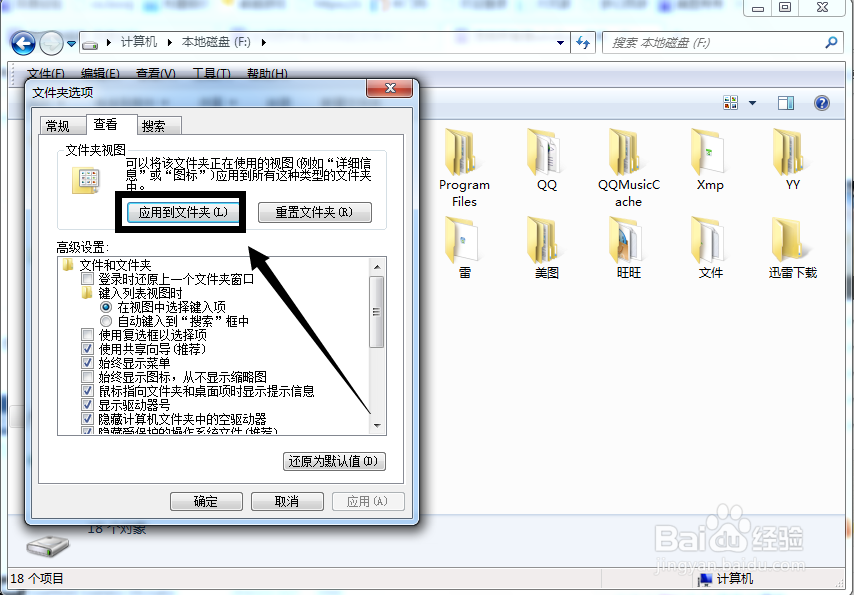Click the advanced settings scrollbar thumb
Viewport: 854px width, 595px height.
[x=376, y=312]
